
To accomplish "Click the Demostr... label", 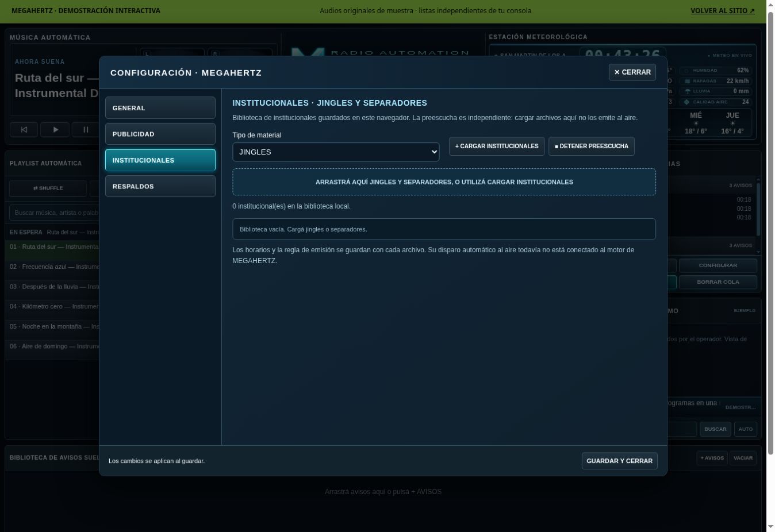I will (741, 407).
